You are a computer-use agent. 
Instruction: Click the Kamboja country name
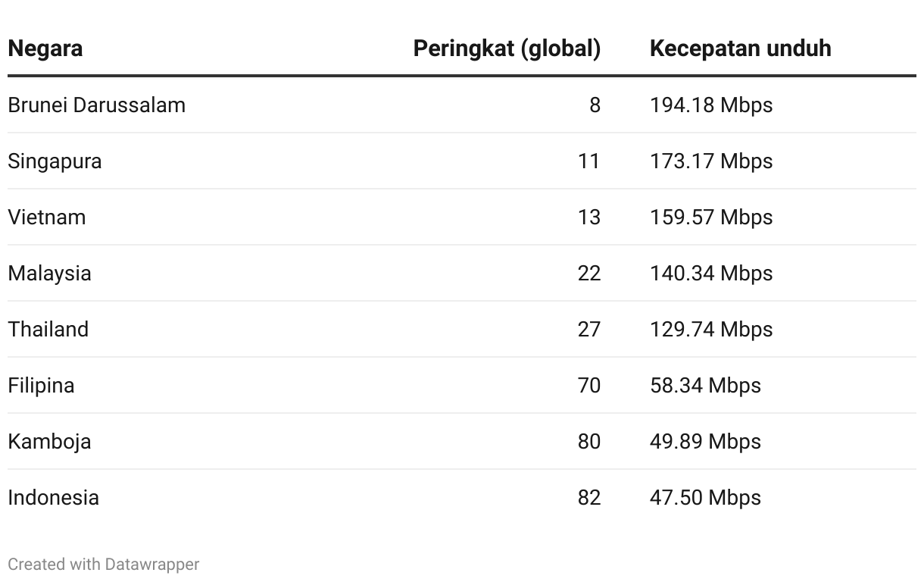[49, 442]
